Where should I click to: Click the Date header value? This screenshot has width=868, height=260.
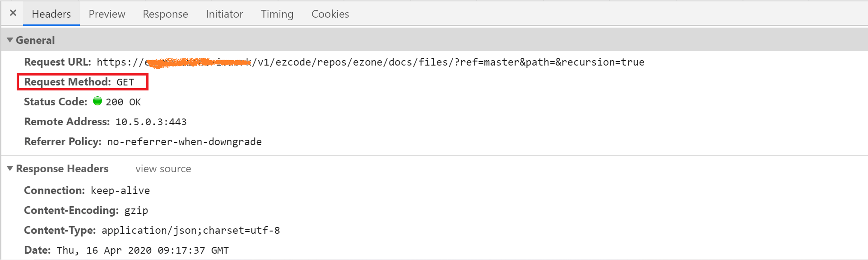point(143,251)
